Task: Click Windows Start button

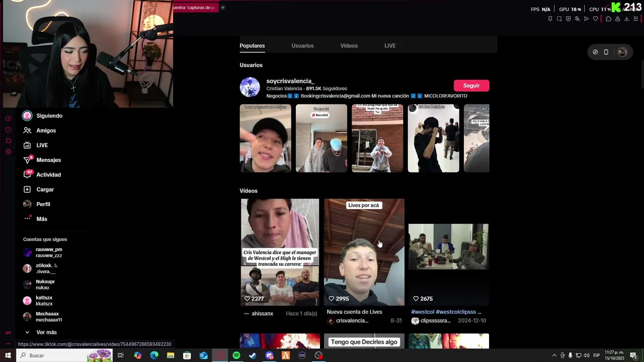Action: pos(8,355)
